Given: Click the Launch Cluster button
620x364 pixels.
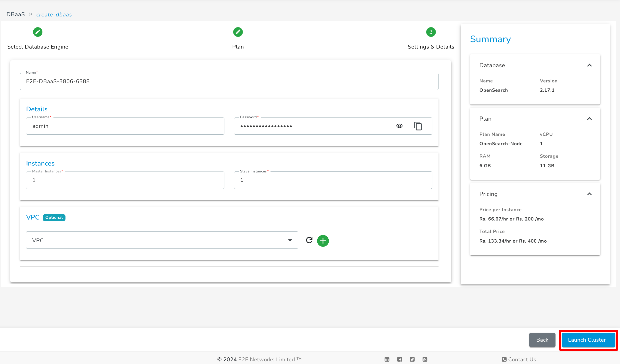Looking at the screenshot, I should [x=588, y=340].
